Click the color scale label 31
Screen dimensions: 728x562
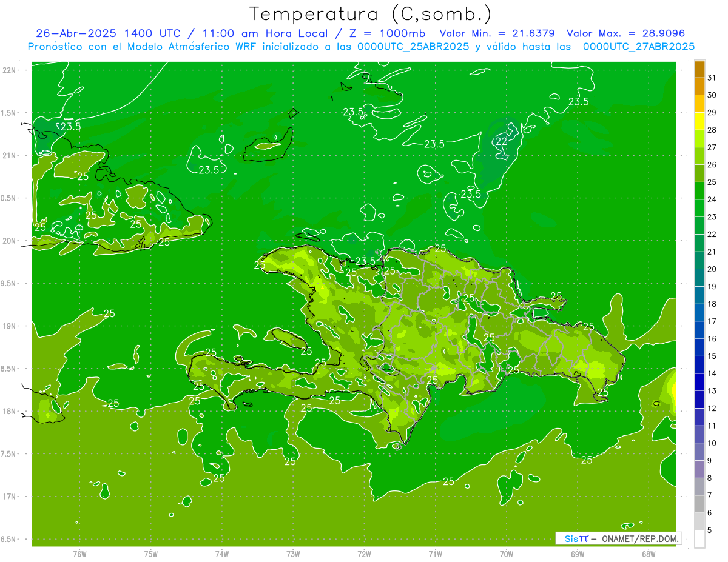[712, 78]
